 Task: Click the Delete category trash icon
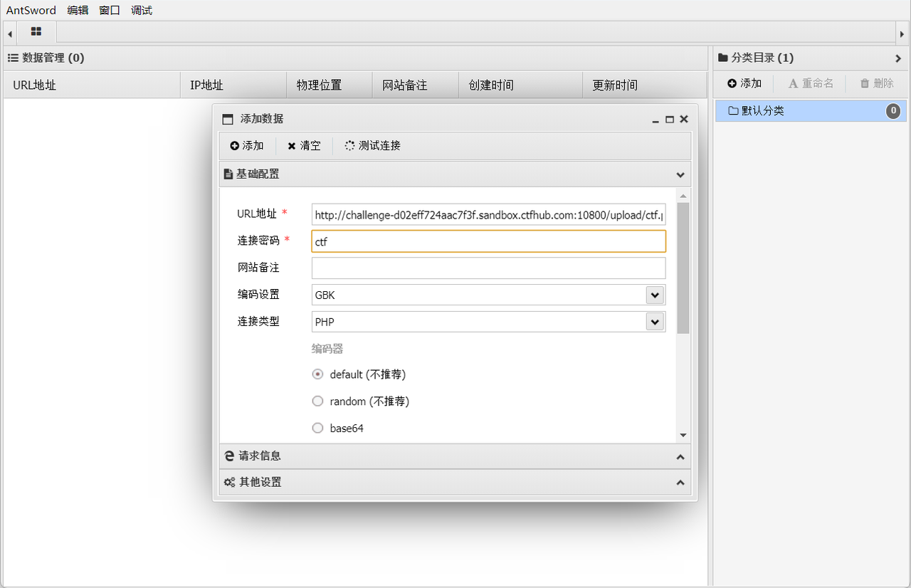point(865,83)
